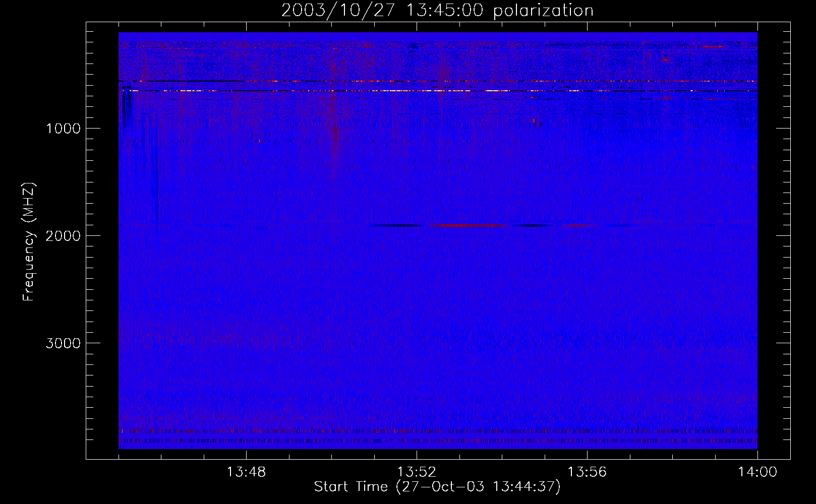Viewport: 816px width, 504px height.
Task: Click the 3000 frequency tick label
Action: 63,343
